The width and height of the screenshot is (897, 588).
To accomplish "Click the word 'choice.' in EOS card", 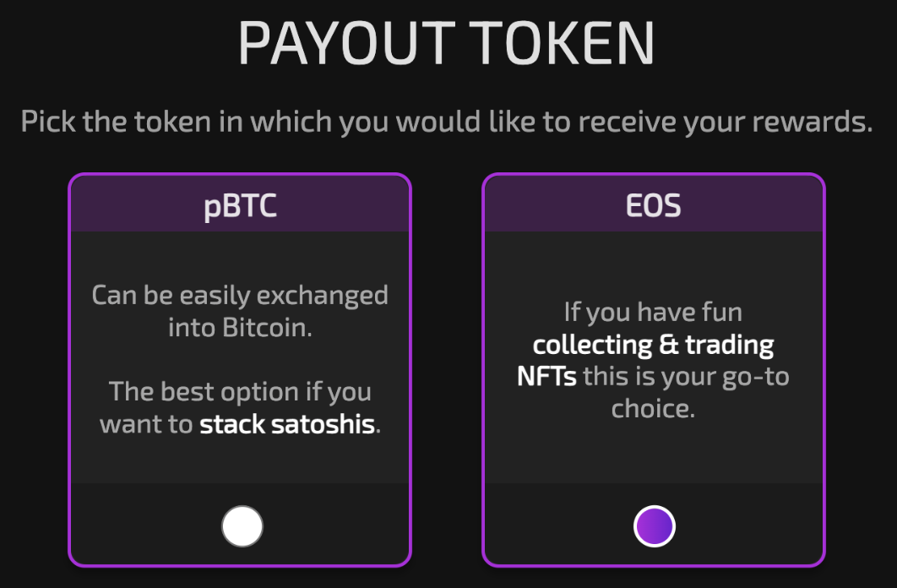I will 653,408.
